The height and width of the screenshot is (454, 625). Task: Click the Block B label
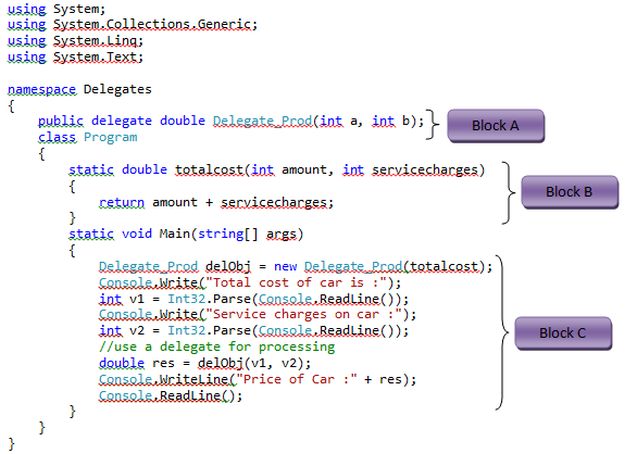tap(570, 192)
